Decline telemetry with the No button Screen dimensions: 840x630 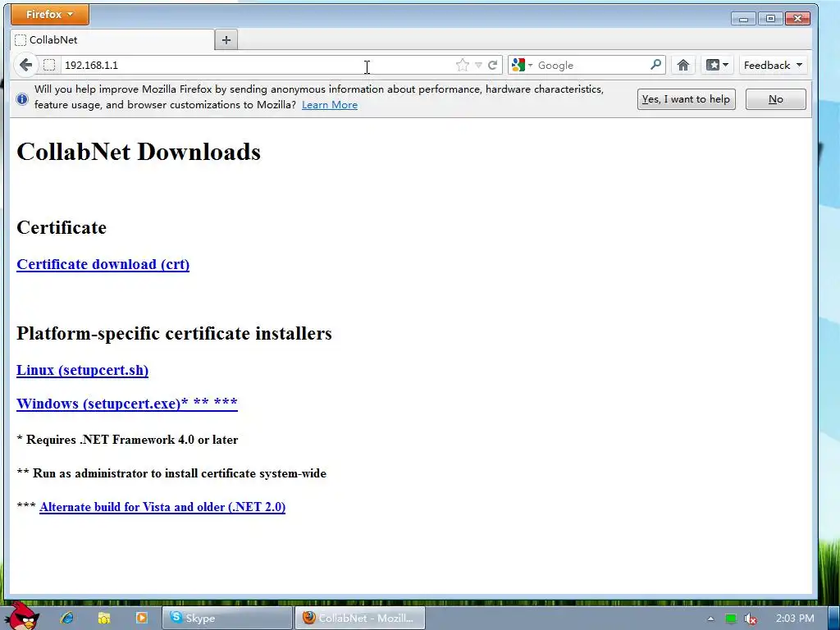coord(776,99)
